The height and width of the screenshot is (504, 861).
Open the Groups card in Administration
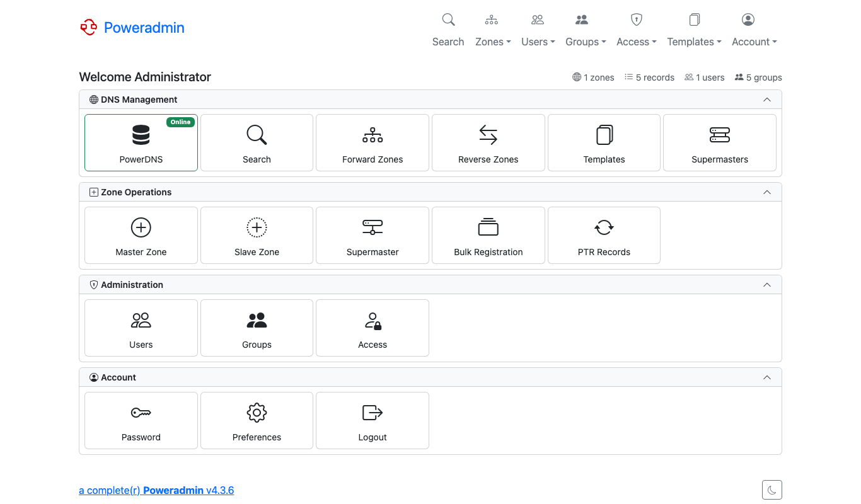pos(257,328)
